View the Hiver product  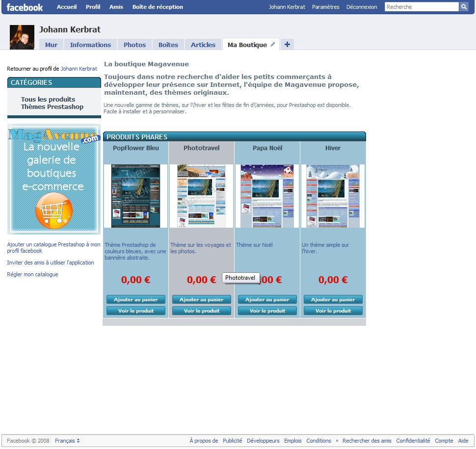(333, 311)
